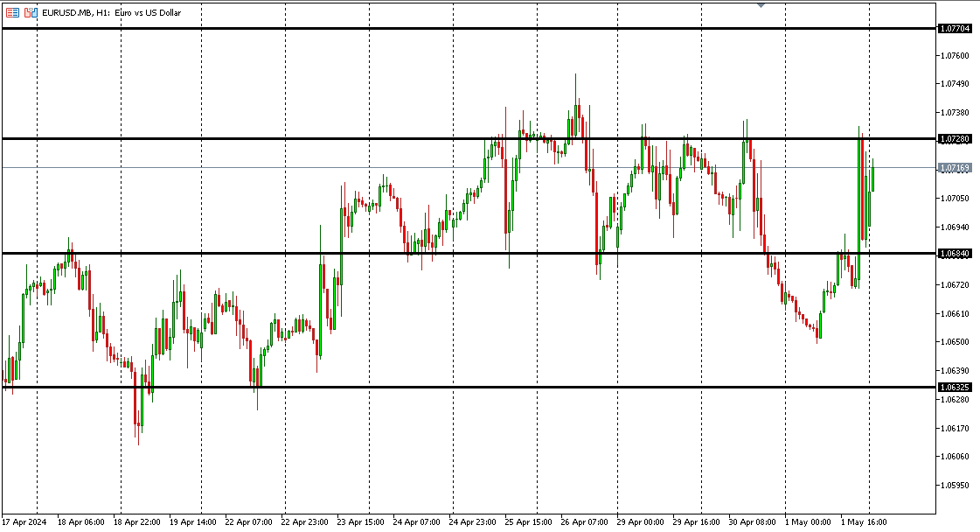Click the 1.06060 price scale label

tap(955, 456)
